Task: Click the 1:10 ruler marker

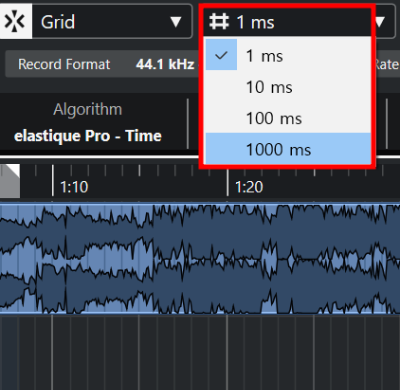Action: coord(74,187)
